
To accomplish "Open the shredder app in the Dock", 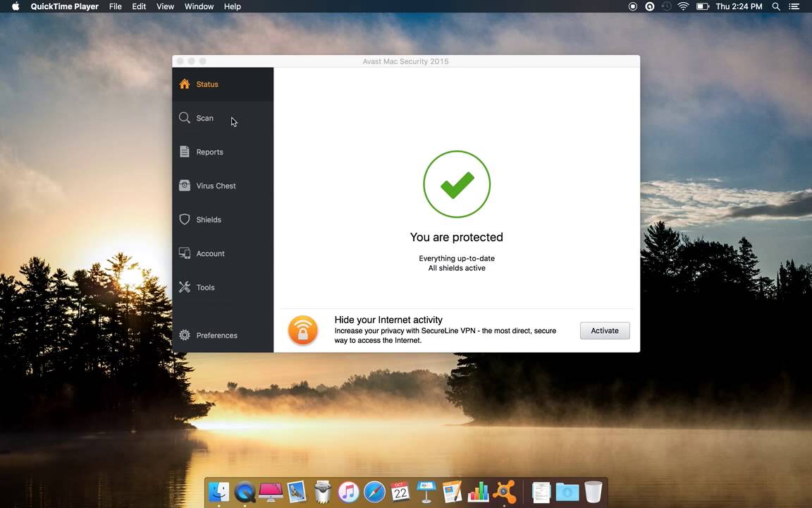I will pyautogui.click(x=323, y=492).
